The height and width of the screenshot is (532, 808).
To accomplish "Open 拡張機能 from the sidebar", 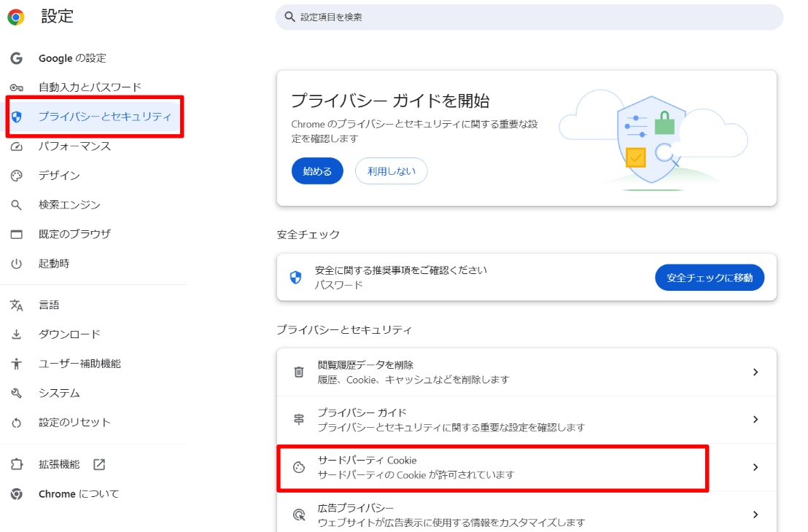I will point(59,464).
